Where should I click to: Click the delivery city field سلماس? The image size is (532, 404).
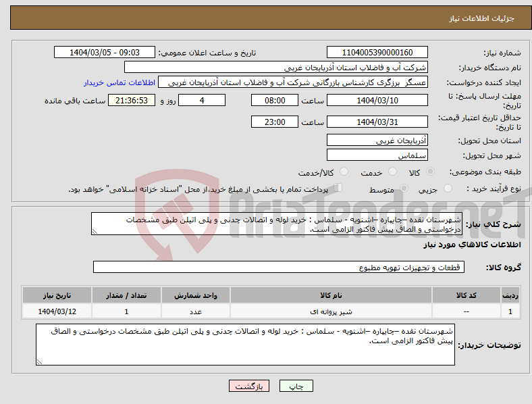[x=377, y=155]
